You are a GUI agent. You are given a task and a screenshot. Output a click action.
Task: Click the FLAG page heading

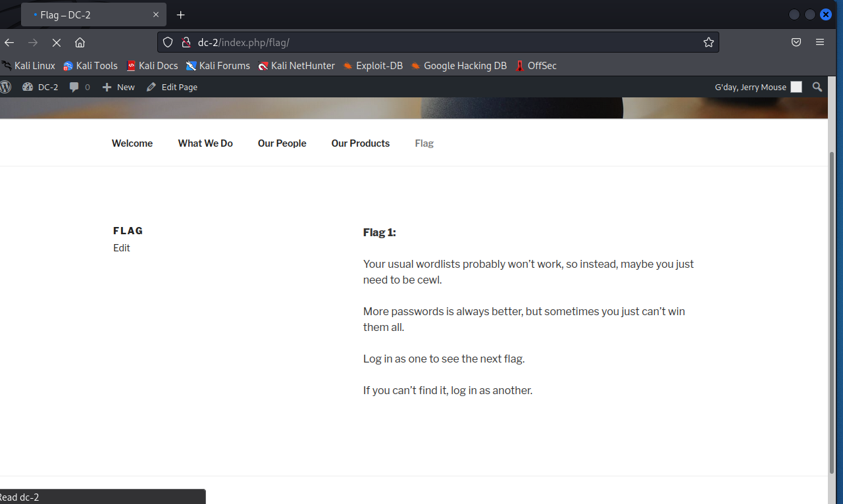(x=128, y=231)
